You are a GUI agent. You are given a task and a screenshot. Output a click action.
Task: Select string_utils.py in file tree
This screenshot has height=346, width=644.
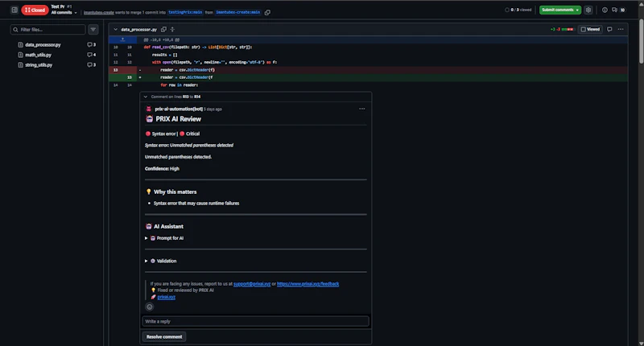pos(39,65)
